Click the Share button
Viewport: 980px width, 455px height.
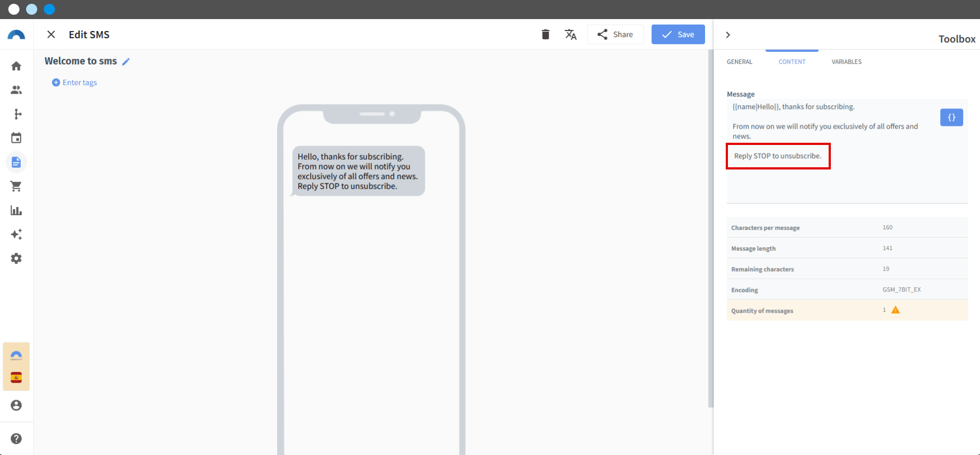(615, 34)
